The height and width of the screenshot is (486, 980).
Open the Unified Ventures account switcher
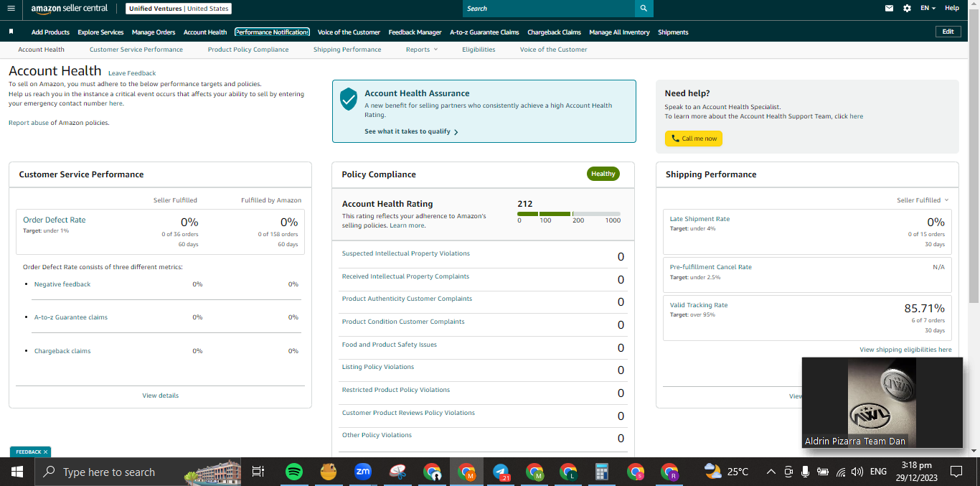point(179,9)
